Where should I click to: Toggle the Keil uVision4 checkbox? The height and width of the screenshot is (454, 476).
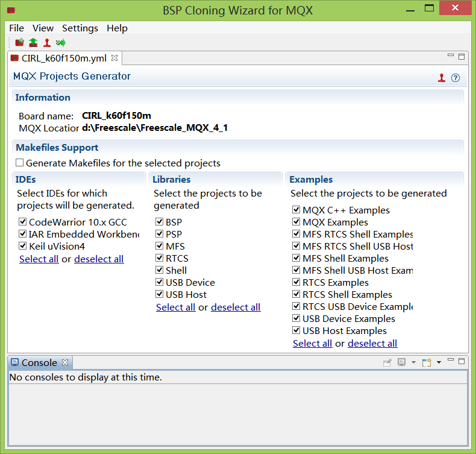[x=22, y=245]
